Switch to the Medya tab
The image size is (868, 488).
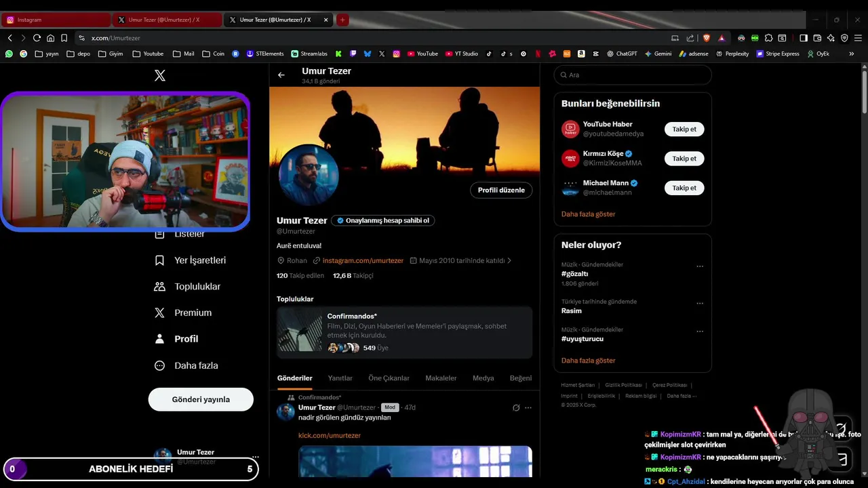coord(484,378)
